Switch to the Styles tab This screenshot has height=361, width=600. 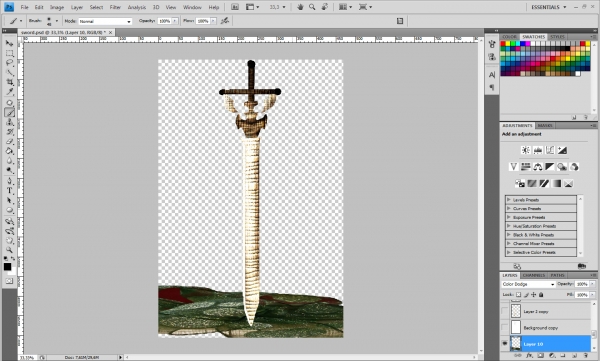(x=557, y=36)
